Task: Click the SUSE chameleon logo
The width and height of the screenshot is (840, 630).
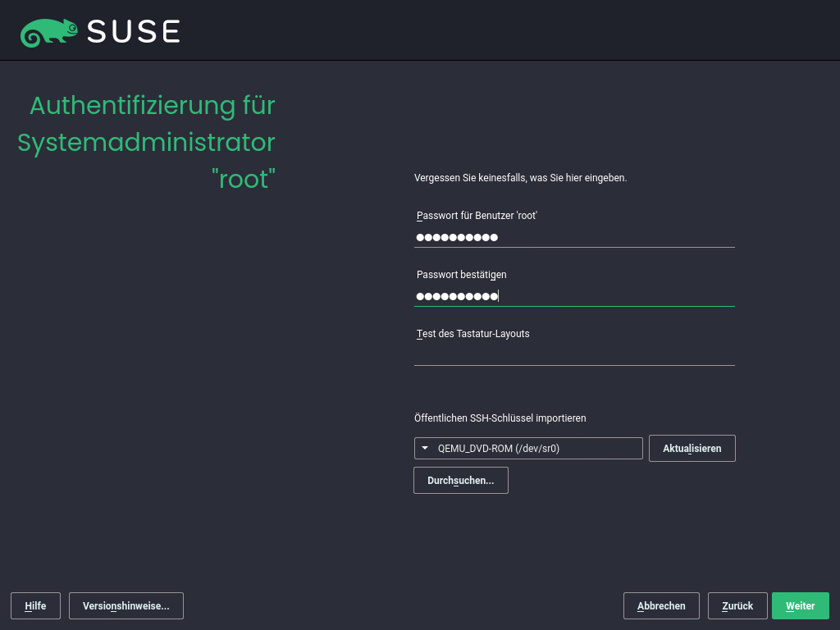Action: (49, 30)
